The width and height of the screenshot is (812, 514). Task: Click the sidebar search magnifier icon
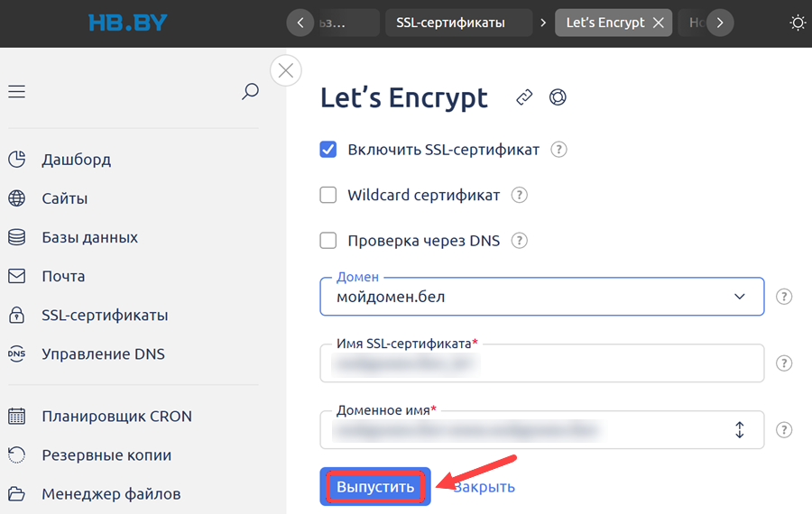(x=250, y=92)
